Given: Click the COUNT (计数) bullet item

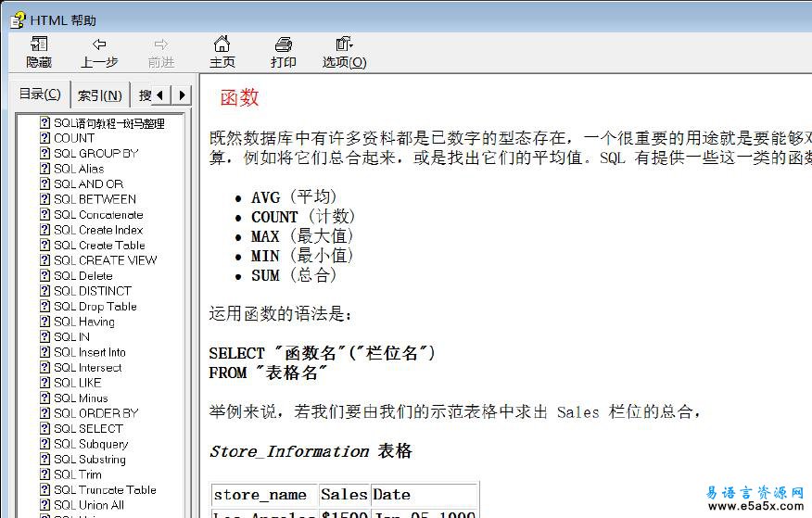Looking at the screenshot, I should click(x=303, y=216).
